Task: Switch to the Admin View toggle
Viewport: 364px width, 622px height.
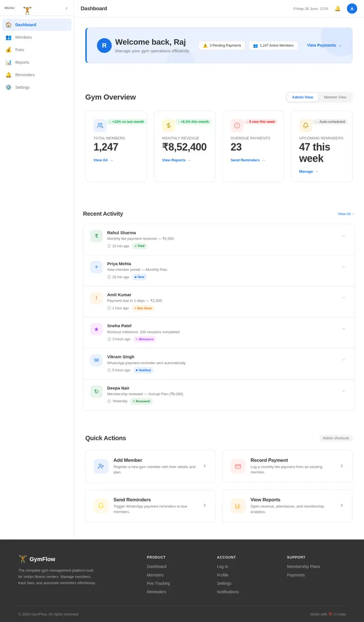Action: (x=303, y=97)
